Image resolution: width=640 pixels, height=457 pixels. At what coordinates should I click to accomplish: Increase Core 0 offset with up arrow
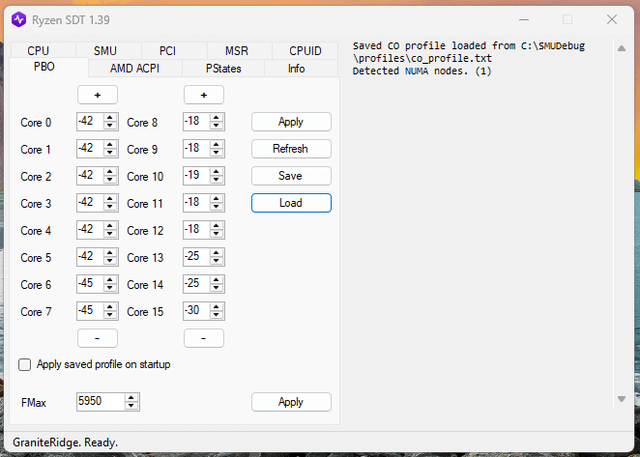pyautogui.click(x=110, y=118)
